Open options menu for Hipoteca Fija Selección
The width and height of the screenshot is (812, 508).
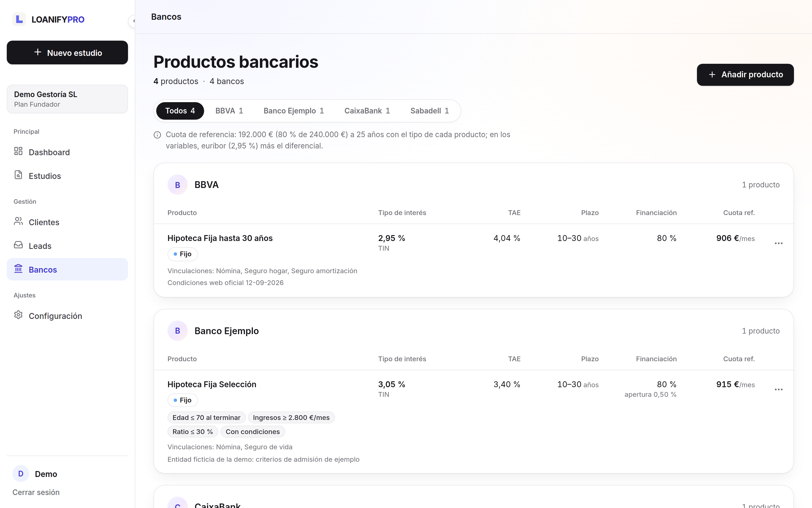click(x=778, y=389)
